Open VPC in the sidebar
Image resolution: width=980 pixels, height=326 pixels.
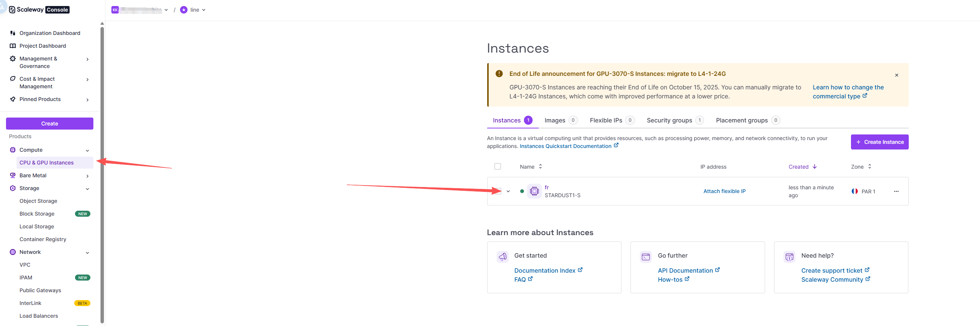[25, 265]
